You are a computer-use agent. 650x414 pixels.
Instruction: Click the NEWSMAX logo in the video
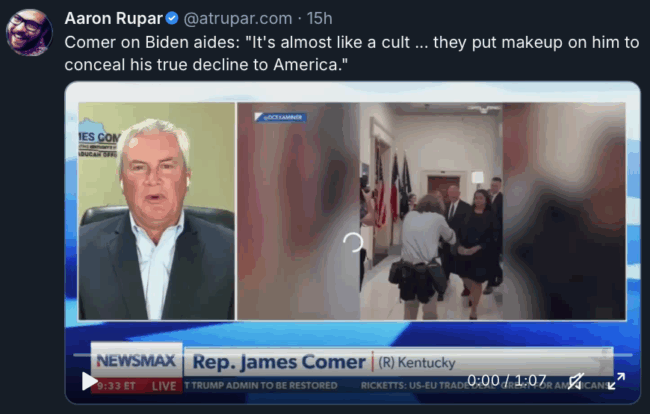136,361
